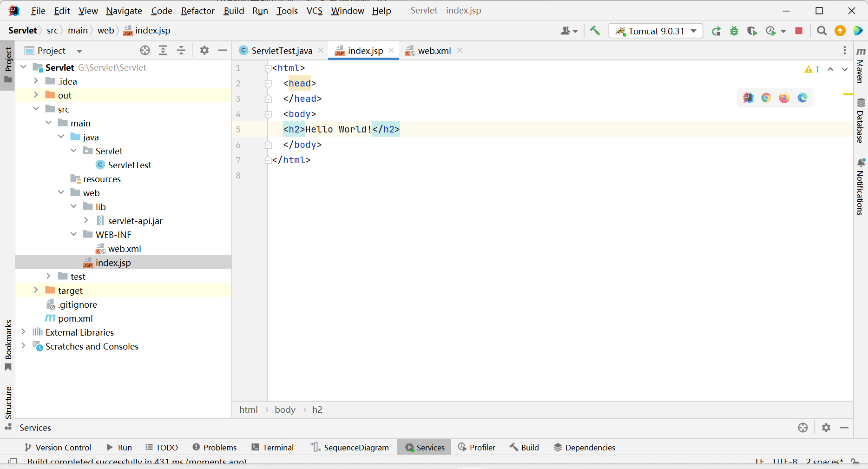Open the user account icon in toolbar
868x469 pixels.
(x=569, y=31)
